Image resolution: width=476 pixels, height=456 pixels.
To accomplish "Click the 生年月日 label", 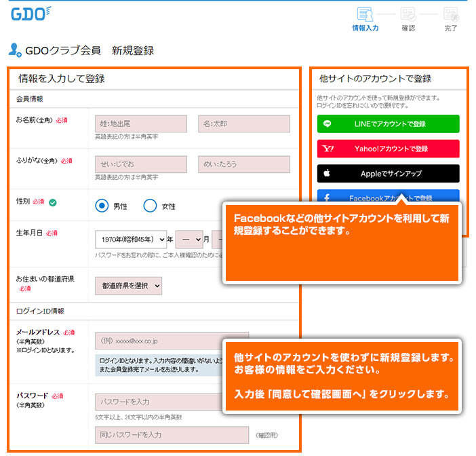I will pyautogui.click(x=29, y=233).
